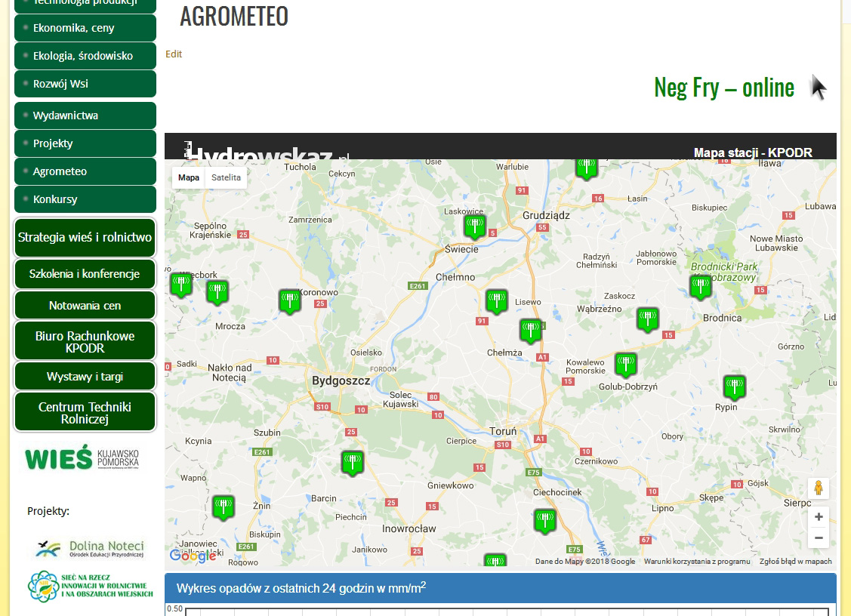Open the station marker left of Żnin

[x=223, y=508]
